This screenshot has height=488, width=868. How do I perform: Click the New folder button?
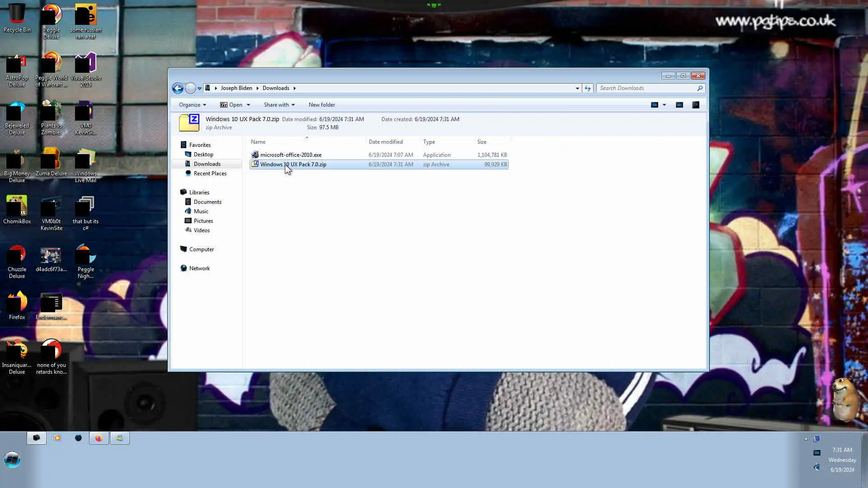pos(321,105)
